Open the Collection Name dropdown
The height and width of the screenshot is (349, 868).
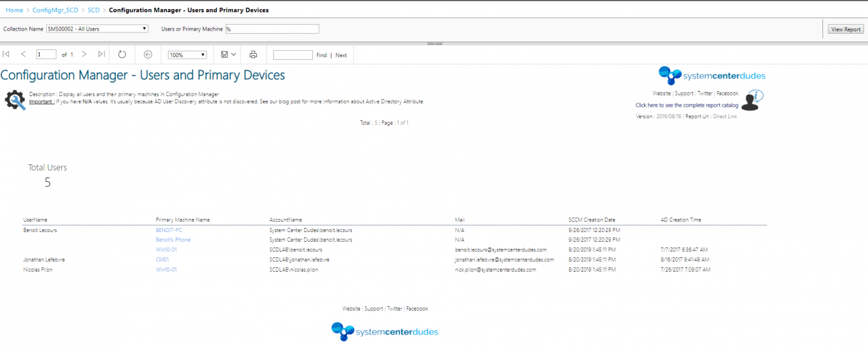click(x=98, y=29)
